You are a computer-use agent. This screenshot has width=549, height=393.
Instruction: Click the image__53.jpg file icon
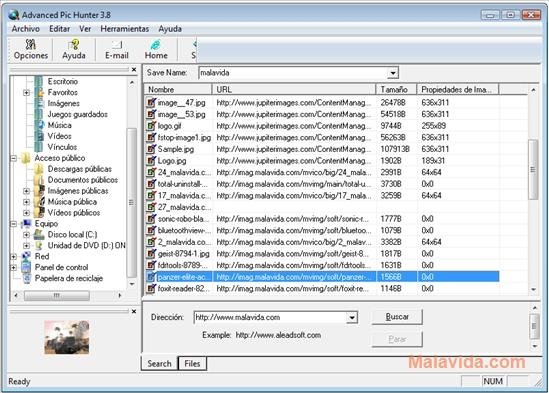pos(151,114)
